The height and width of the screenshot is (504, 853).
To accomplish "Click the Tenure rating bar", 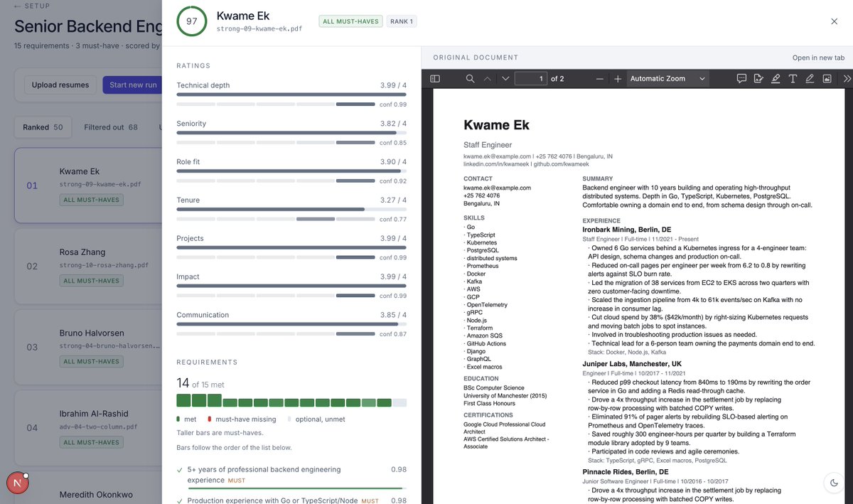I will [x=291, y=208].
